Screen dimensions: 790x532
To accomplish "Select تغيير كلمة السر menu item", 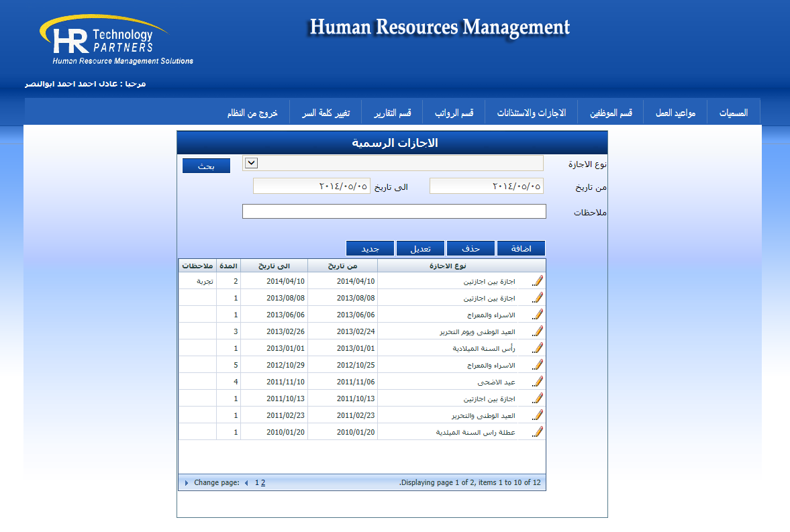I will 326,113.
